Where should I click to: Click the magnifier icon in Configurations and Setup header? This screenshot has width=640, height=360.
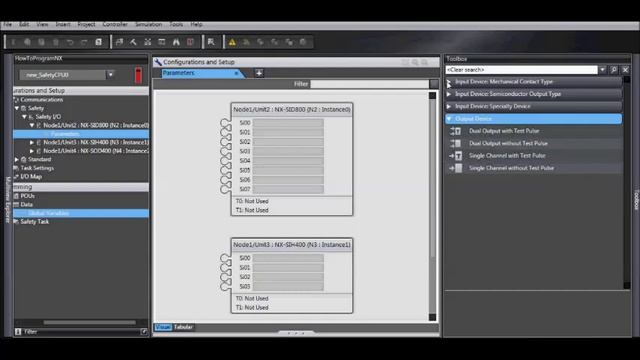(x=415, y=62)
